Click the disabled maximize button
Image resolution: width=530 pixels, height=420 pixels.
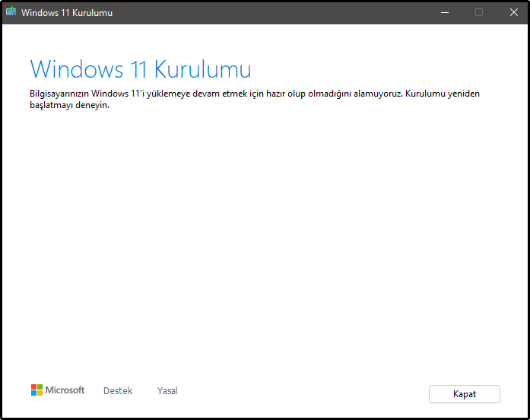click(479, 12)
